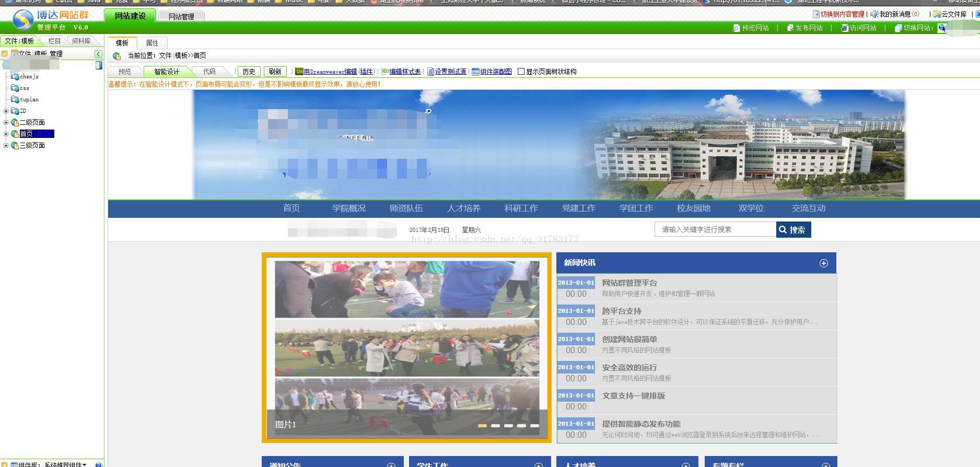
Task: Click the keyword search input field
Action: click(715, 229)
